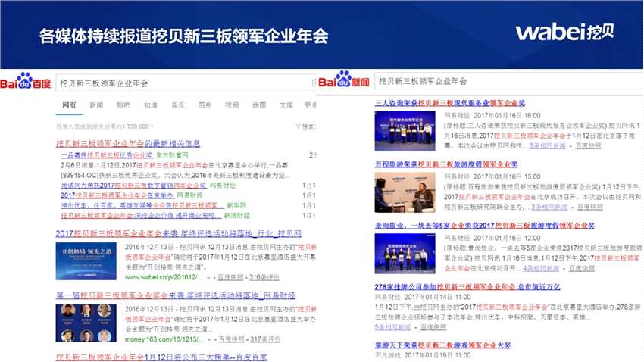Open 3条相同新闻 under 百程旅游 article
The image size is (644, 362).
549,208
